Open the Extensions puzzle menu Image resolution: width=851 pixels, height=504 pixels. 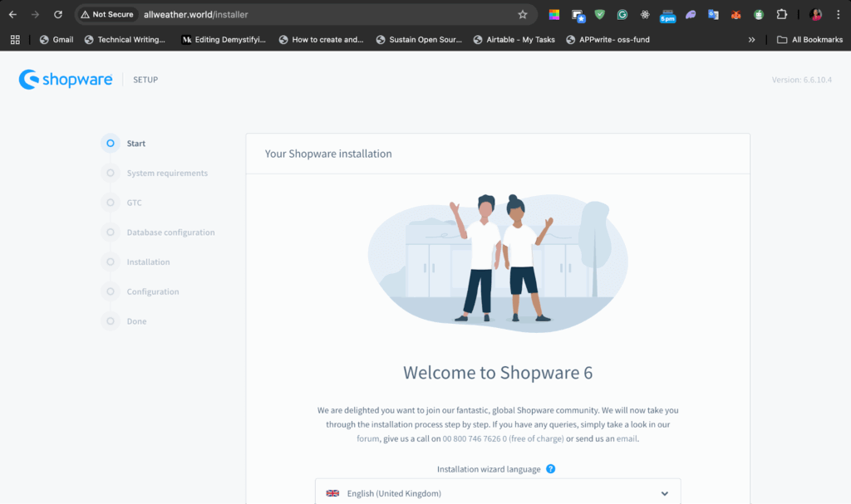click(781, 15)
